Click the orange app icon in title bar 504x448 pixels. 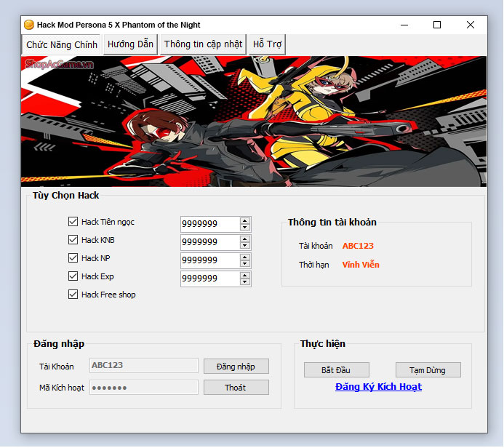tap(29, 25)
